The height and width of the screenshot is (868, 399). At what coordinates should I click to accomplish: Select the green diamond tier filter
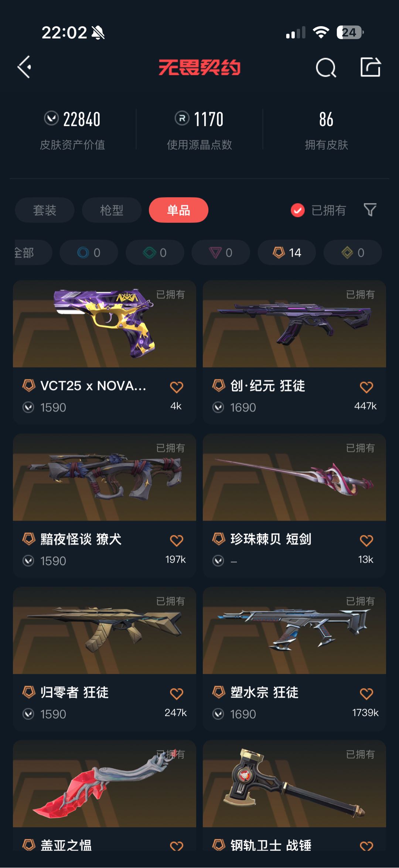pos(155,252)
